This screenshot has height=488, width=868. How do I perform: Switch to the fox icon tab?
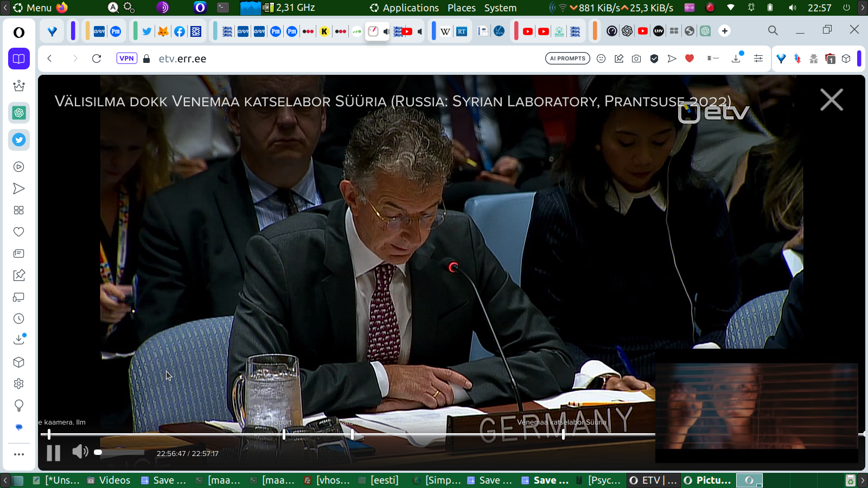pyautogui.click(x=163, y=31)
